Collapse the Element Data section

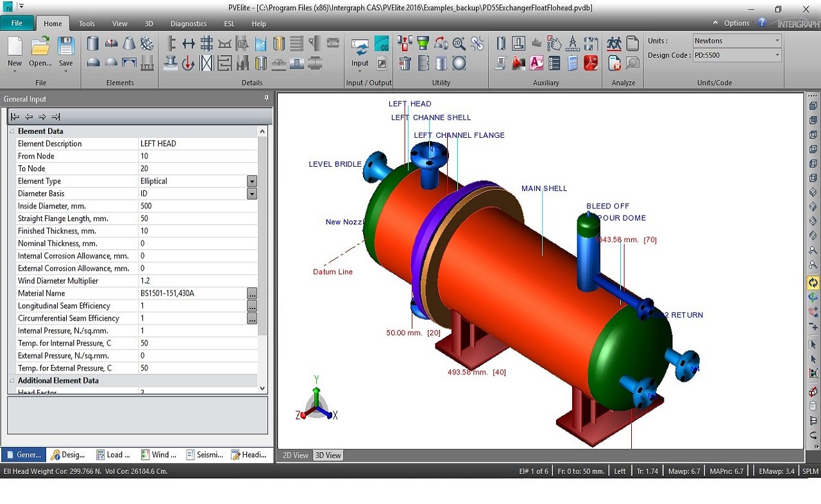12,131
